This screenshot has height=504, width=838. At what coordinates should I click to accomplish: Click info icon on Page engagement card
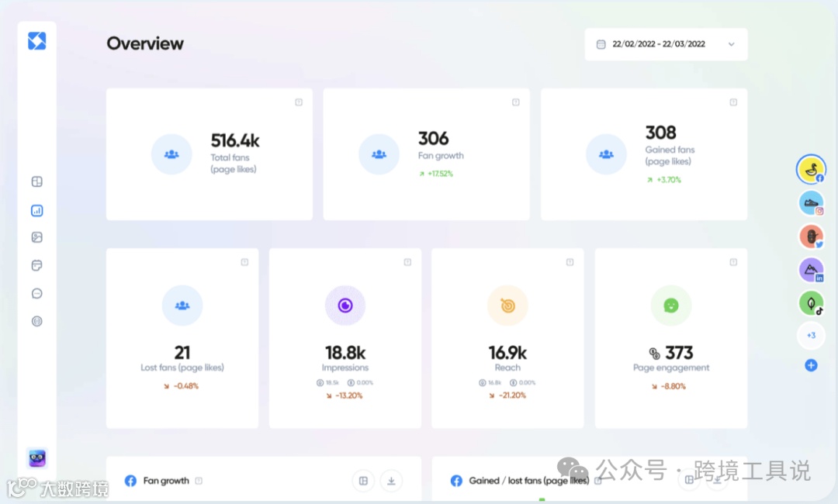click(733, 262)
